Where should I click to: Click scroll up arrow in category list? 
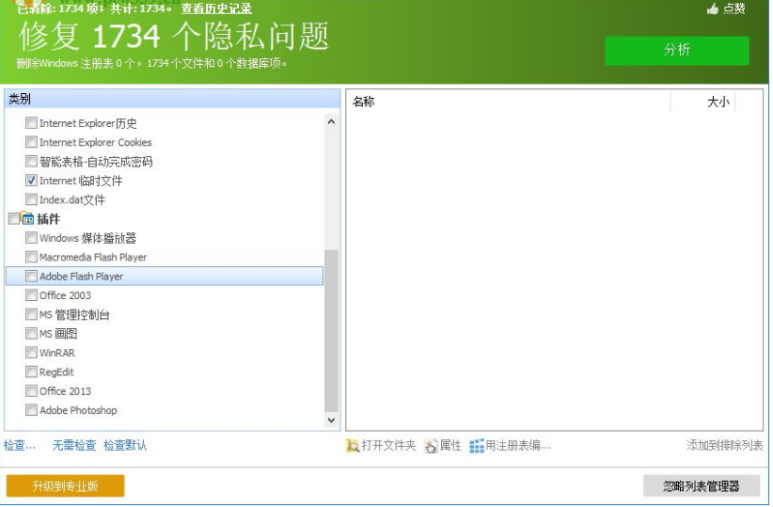(331, 121)
